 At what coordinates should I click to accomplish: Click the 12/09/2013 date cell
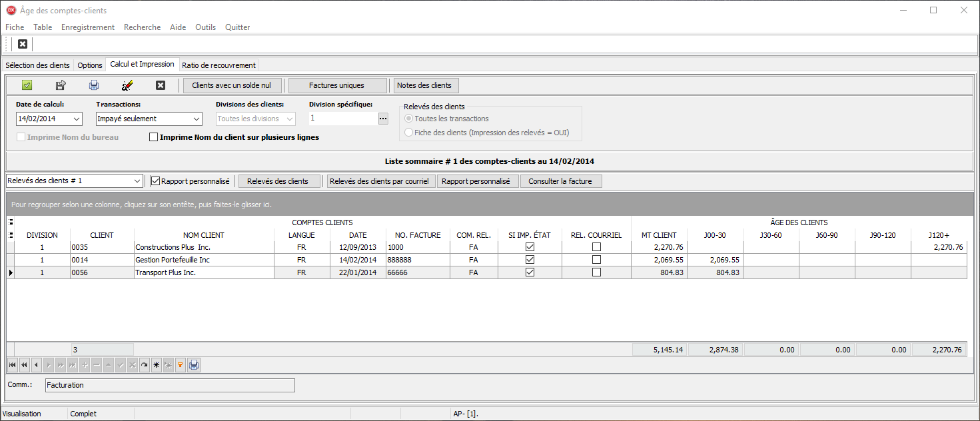(x=358, y=247)
